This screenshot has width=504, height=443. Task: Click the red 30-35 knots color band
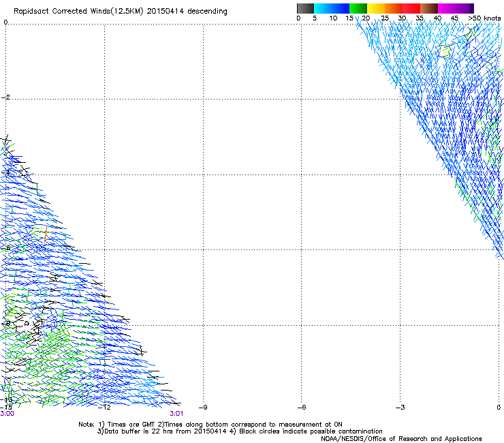[411, 8]
